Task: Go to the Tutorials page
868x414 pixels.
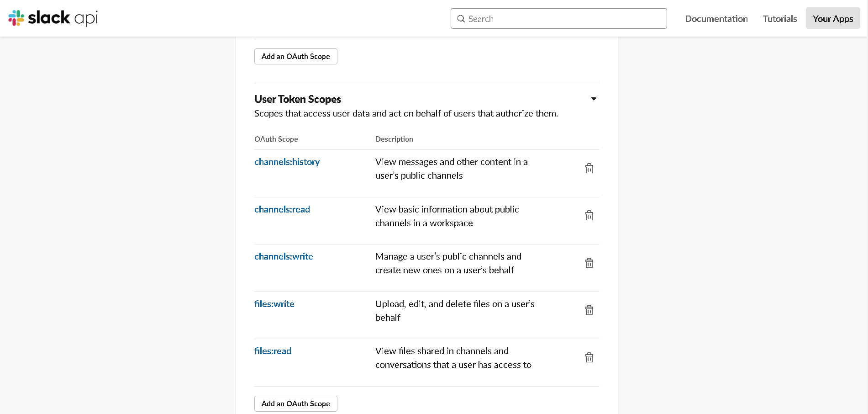Action: 779,19
